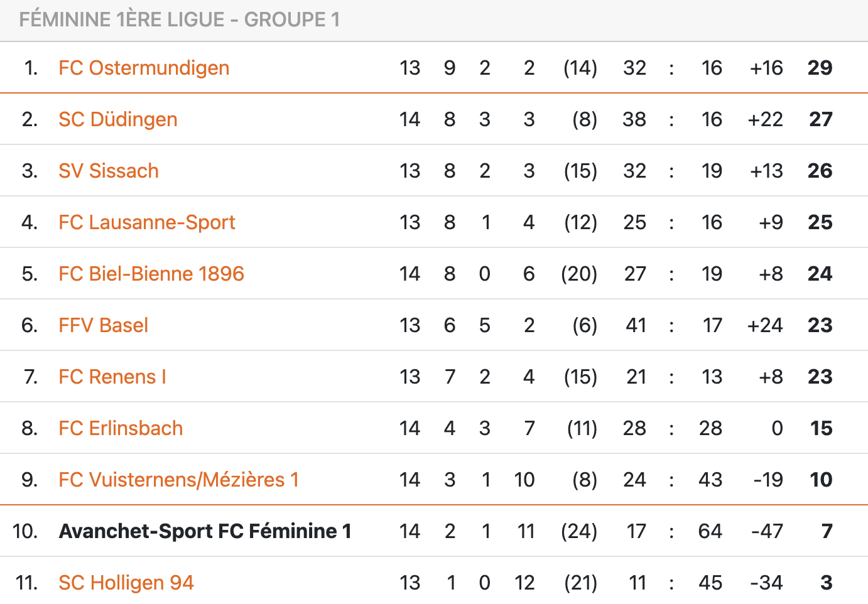
Task: Click the rank number 11. in last row
Action: coord(27,583)
